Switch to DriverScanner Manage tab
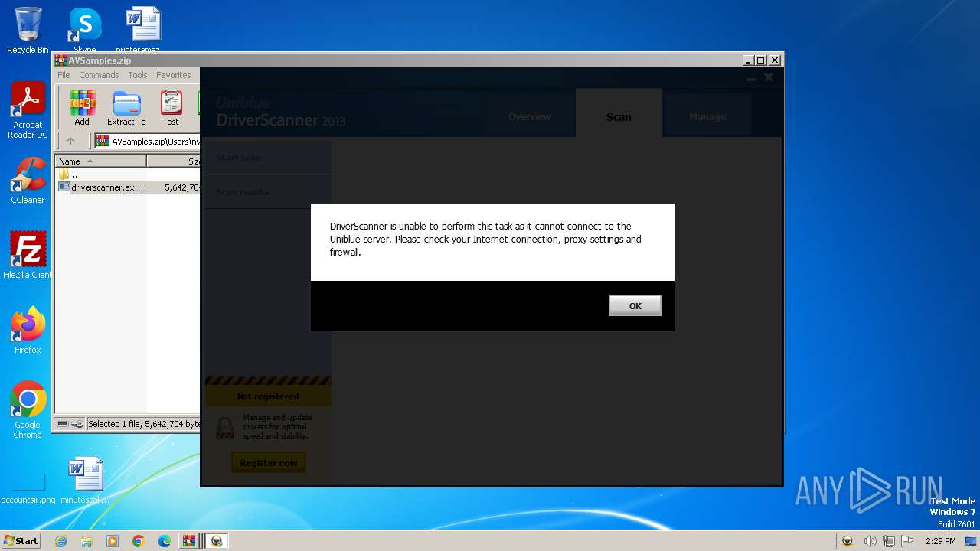 (x=707, y=117)
